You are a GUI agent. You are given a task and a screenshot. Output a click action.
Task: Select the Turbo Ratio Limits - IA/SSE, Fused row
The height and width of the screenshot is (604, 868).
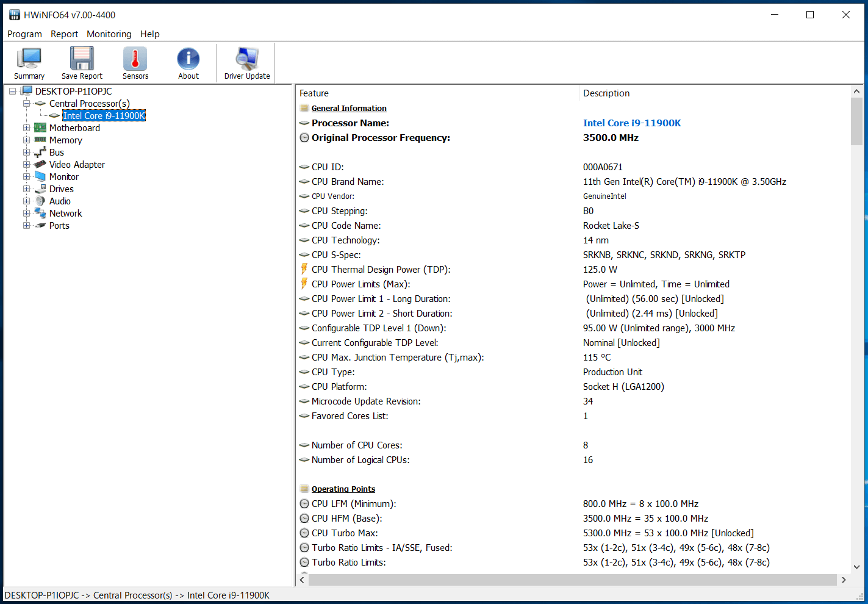click(x=573, y=547)
